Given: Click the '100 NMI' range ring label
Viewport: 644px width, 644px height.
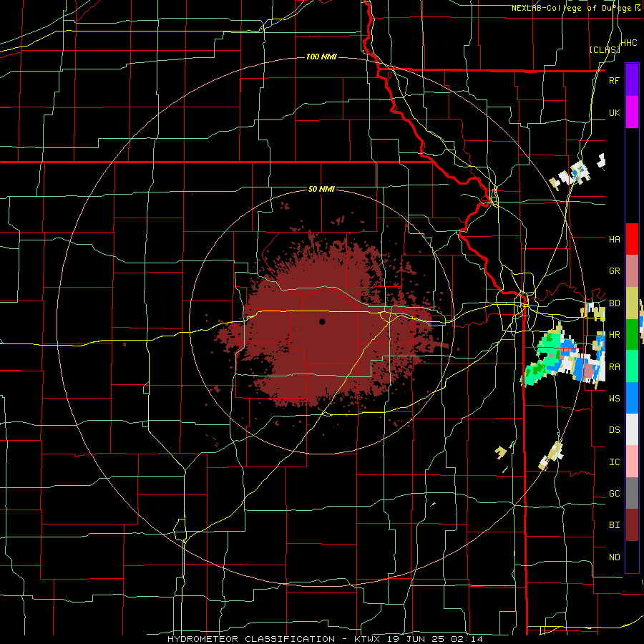Looking at the screenshot, I should click(x=321, y=57).
